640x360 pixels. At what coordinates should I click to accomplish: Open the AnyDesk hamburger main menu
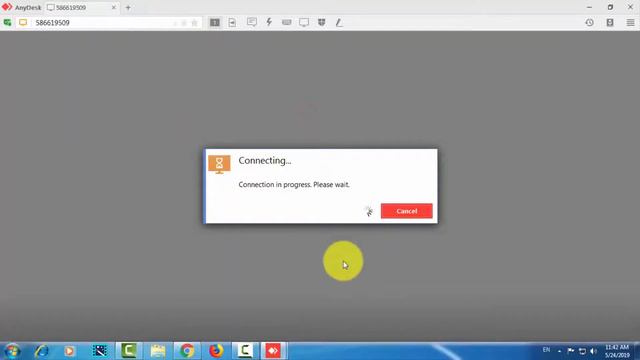coord(630,23)
